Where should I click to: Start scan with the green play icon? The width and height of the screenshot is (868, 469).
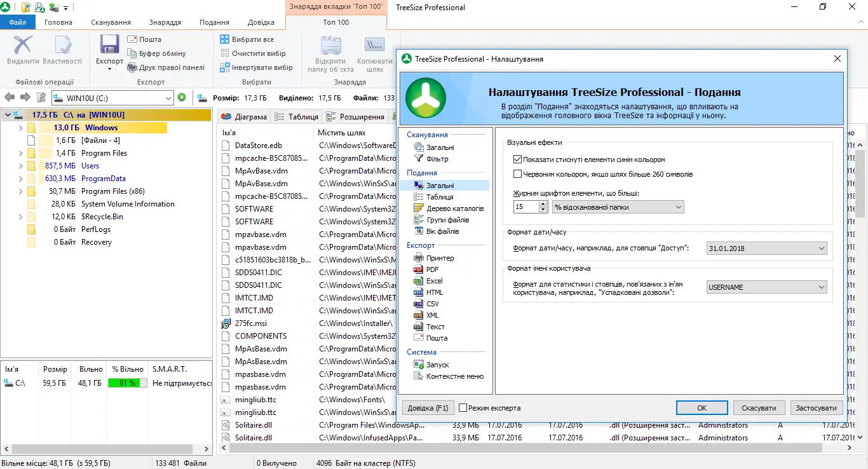pyautogui.click(x=182, y=97)
